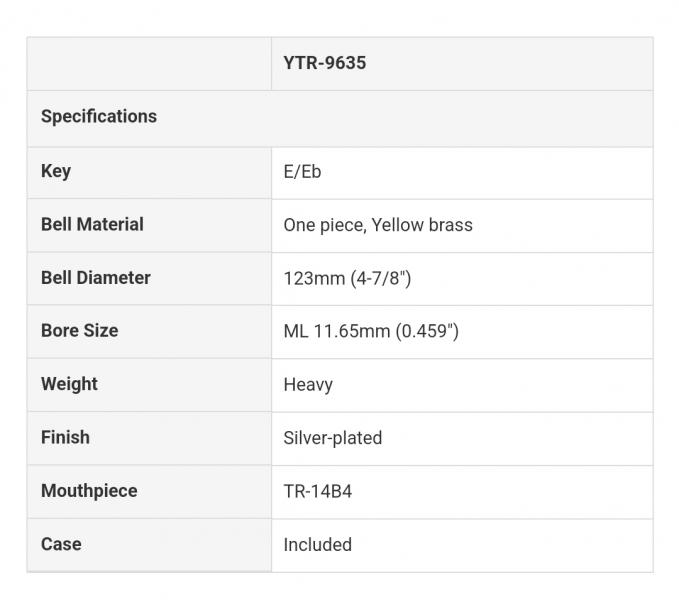Click the Bore Size label
Screen dimensions: 679x600
[x=79, y=331]
